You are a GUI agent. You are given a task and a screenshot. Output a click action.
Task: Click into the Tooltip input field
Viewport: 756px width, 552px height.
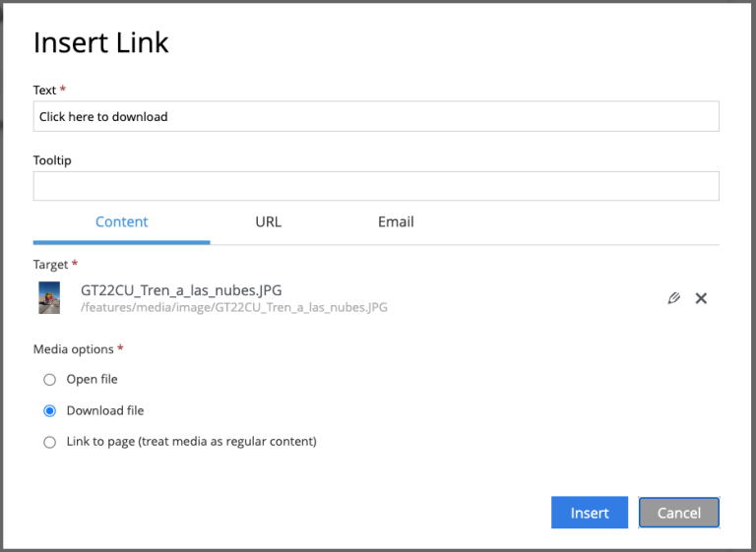click(376, 186)
